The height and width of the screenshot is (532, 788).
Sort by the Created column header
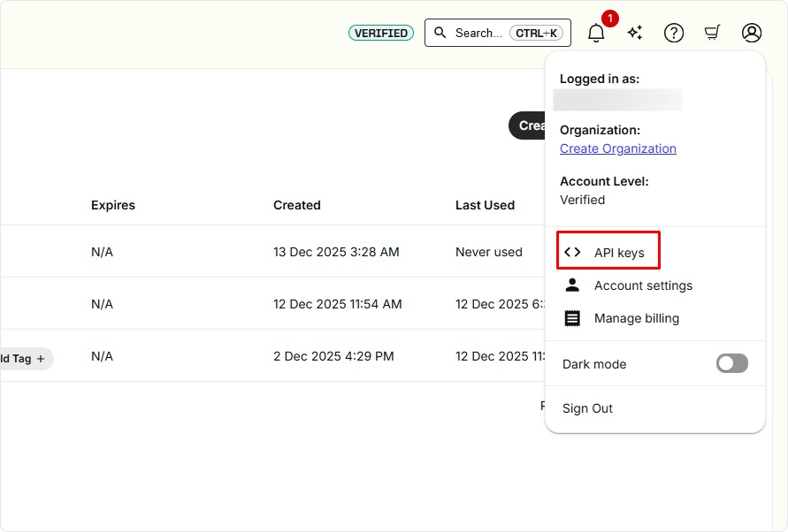tap(296, 205)
